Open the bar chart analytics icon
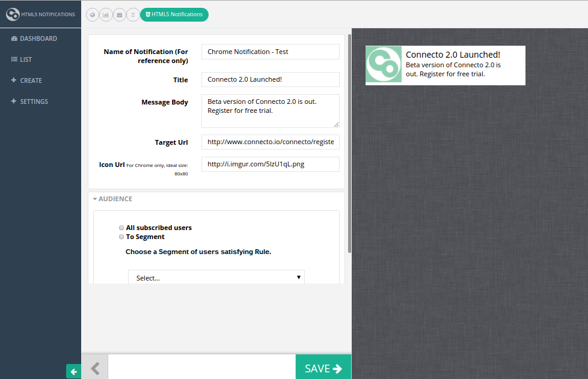The height and width of the screenshot is (379, 588). [106, 14]
